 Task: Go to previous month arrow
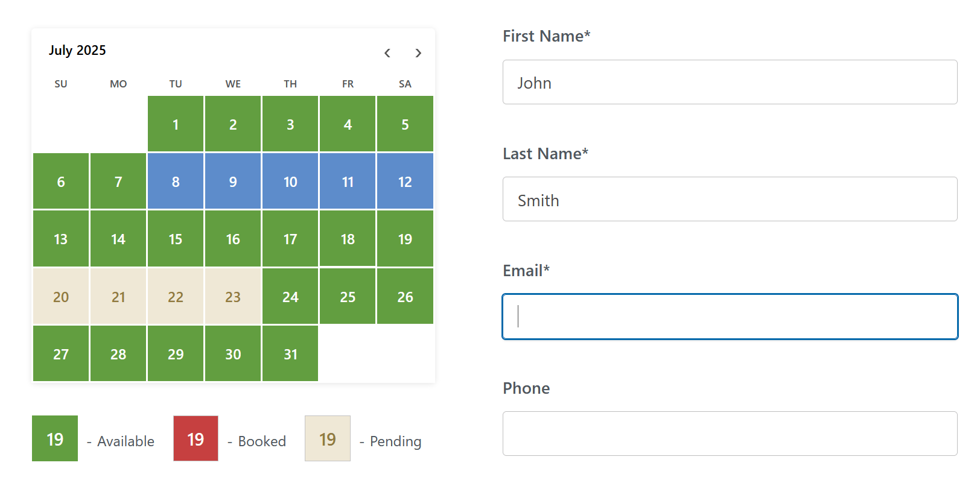[x=387, y=53]
